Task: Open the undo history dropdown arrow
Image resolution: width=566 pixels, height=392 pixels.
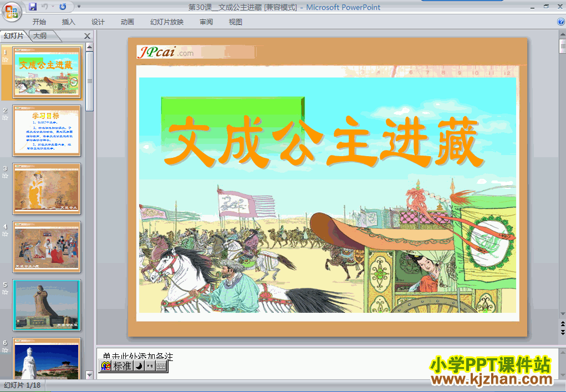Action: [x=53, y=7]
